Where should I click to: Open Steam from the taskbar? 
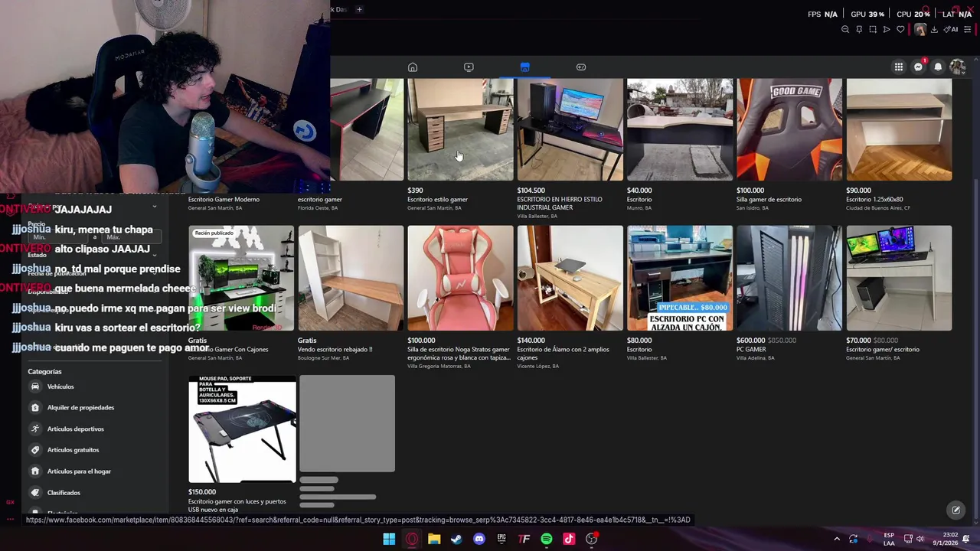pos(456,539)
